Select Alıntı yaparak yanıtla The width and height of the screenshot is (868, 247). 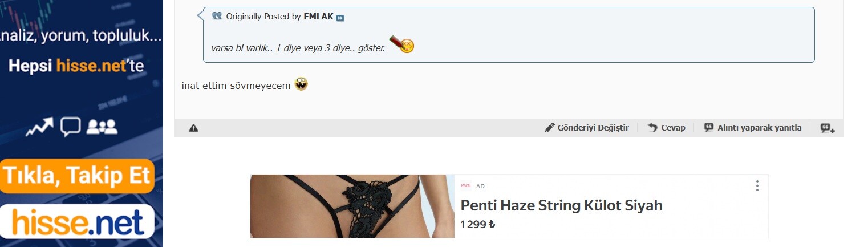[752, 128]
